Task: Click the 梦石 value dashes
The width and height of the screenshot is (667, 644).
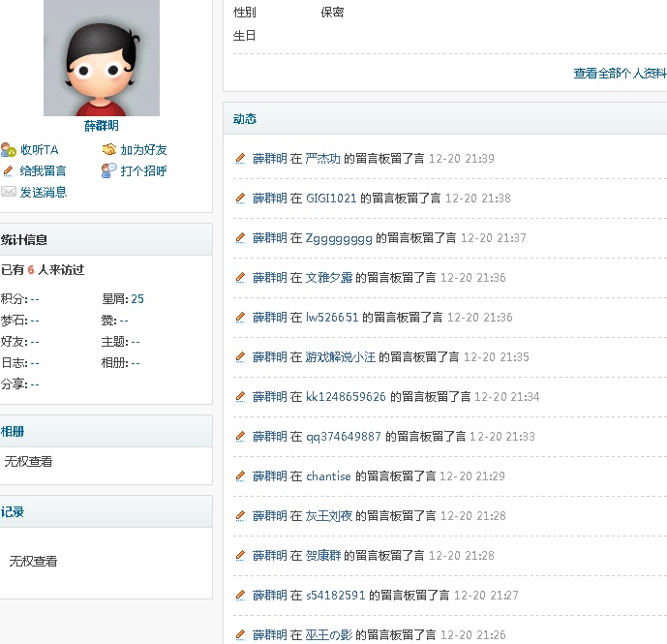Action: coord(35,321)
